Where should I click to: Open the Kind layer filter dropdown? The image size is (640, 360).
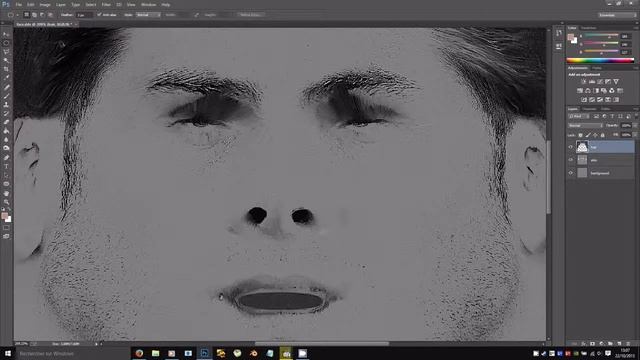point(578,117)
